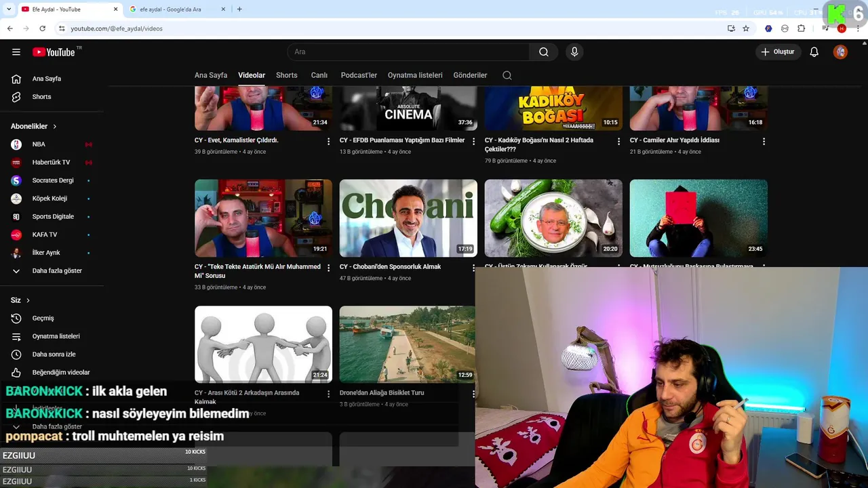
Task: Open options for Kamalistler Çıldırdı video
Action: point(329,142)
